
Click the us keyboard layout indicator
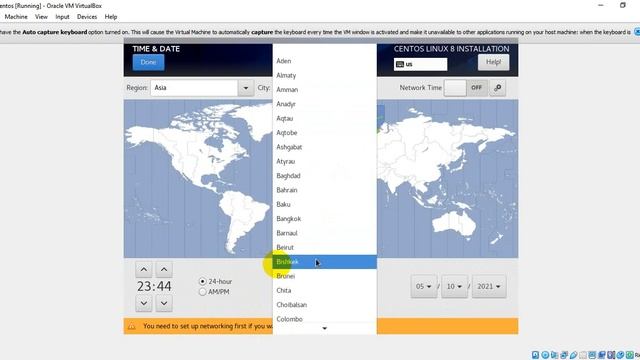(420, 64)
